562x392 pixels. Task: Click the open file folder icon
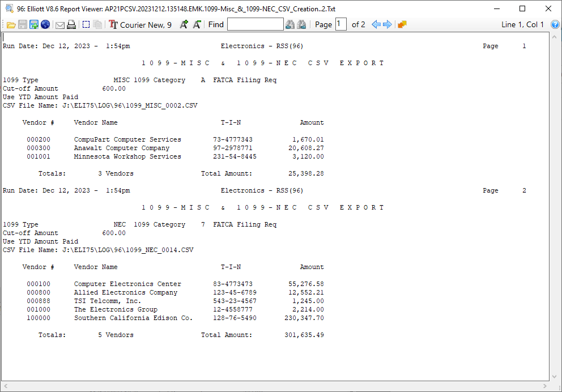pyautogui.click(x=11, y=24)
